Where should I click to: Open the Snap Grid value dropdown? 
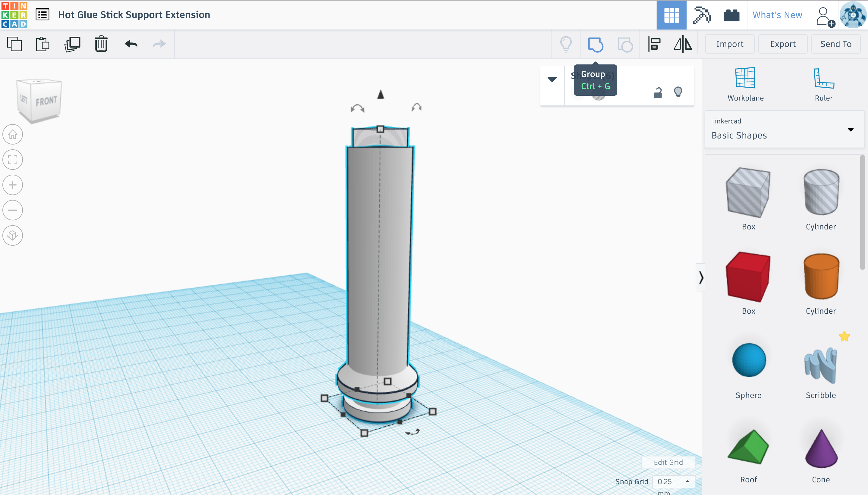tap(673, 481)
